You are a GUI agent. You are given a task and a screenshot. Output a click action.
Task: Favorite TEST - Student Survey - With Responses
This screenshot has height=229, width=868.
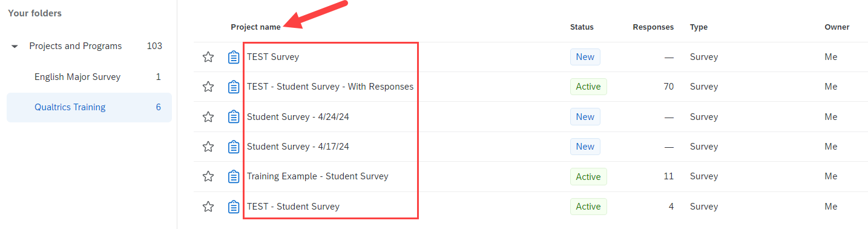[x=208, y=87]
